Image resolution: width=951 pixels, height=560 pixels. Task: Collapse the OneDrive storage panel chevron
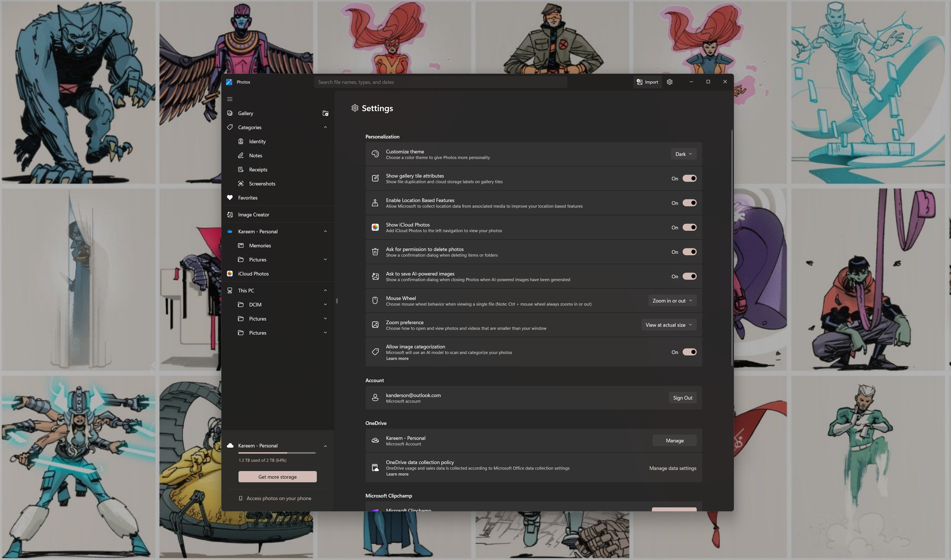click(x=326, y=446)
